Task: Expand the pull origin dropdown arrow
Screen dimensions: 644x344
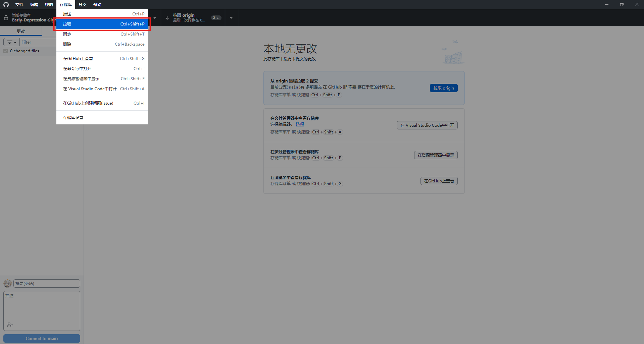Action: [x=231, y=18]
